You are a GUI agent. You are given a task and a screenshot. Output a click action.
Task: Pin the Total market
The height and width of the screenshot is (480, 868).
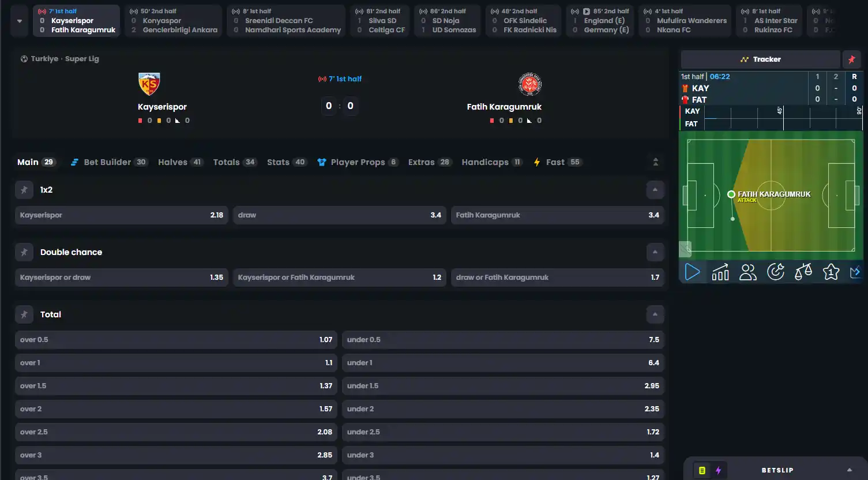pyautogui.click(x=24, y=314)
